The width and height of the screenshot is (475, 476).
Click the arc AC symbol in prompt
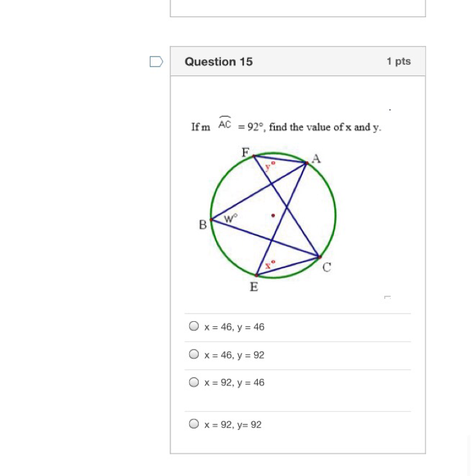[x=225, y=122]
